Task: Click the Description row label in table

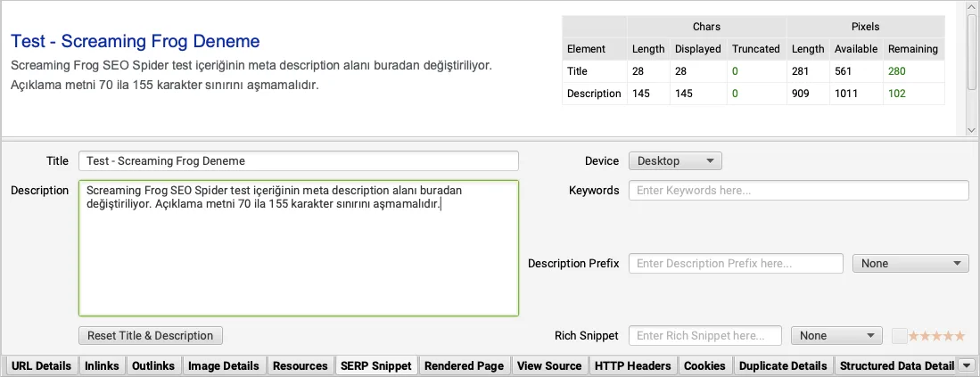Action: click(x=594, y=94)
